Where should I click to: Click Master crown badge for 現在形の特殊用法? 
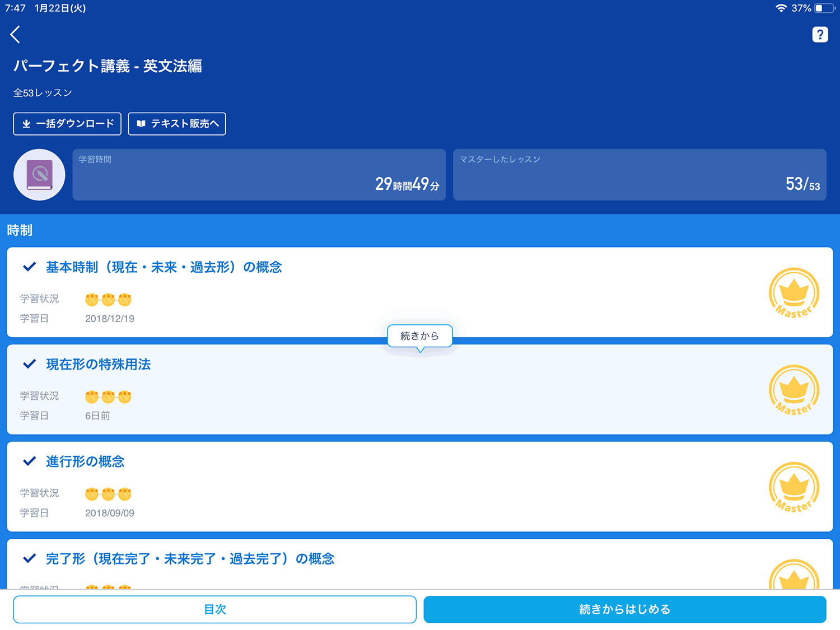794,390
